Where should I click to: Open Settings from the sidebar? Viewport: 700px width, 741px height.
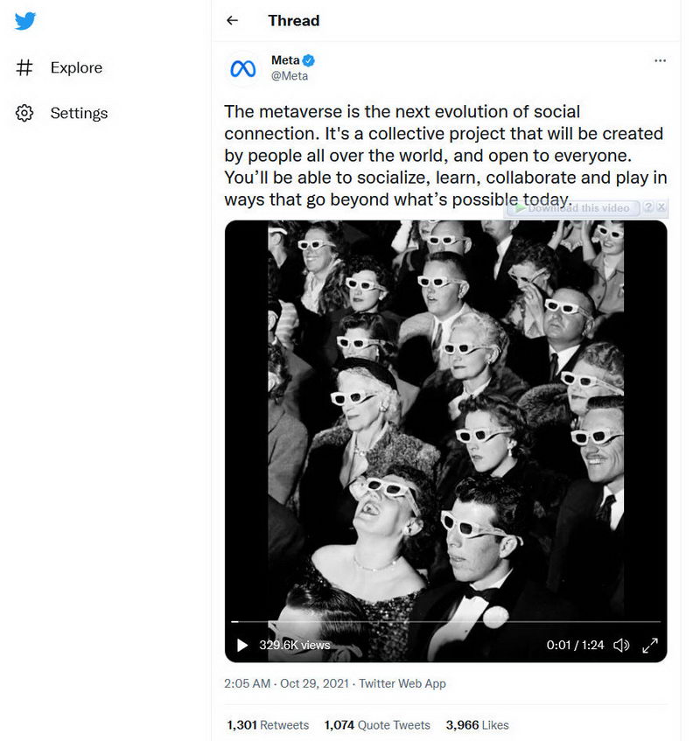pyautogui.click(x=78, y=113)
